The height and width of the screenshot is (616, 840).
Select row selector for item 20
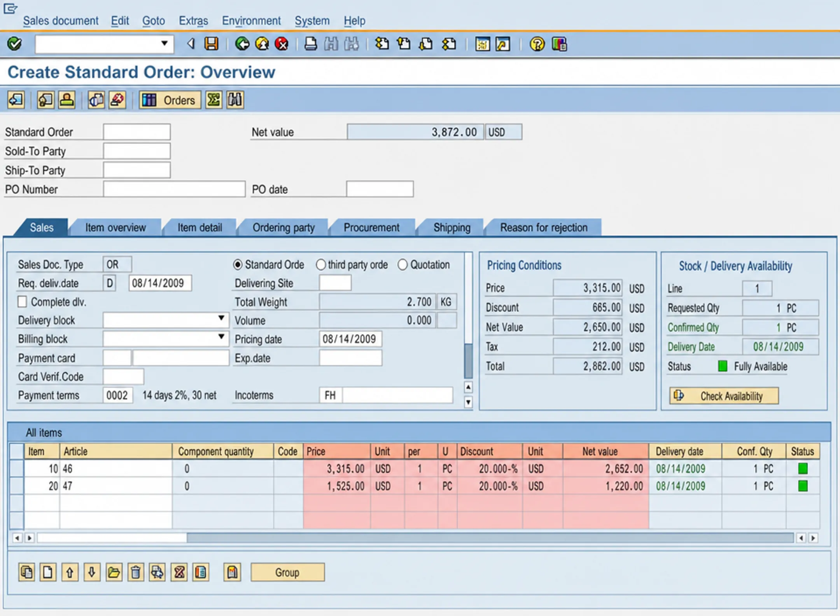click(x=16, y=486)
